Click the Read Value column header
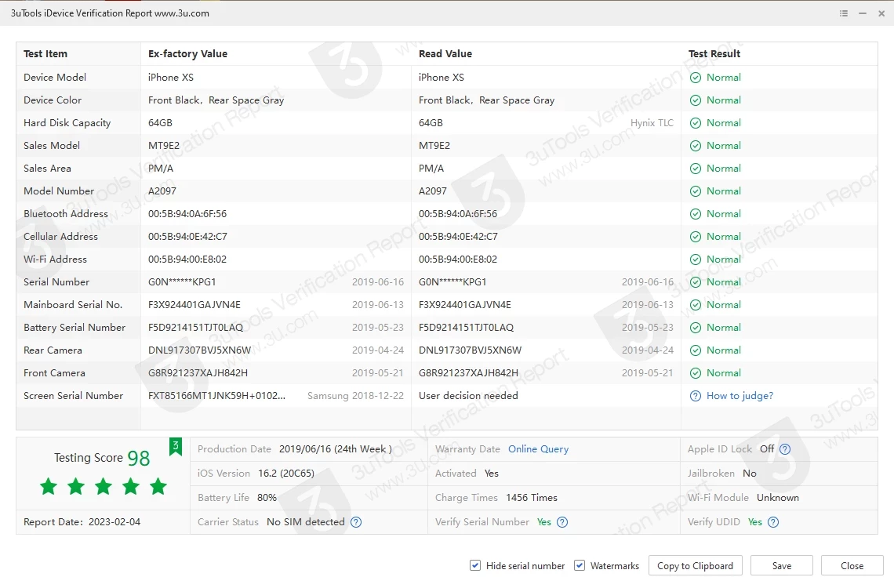The image size is (894, 588). pos(445,53)
